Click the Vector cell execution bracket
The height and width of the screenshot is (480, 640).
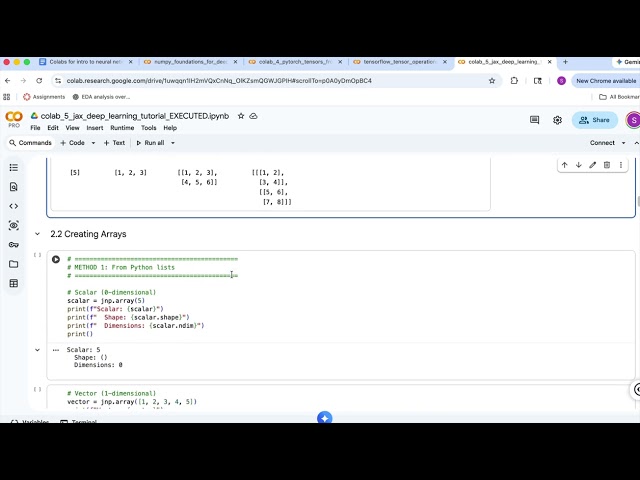[x=38, y=389]
